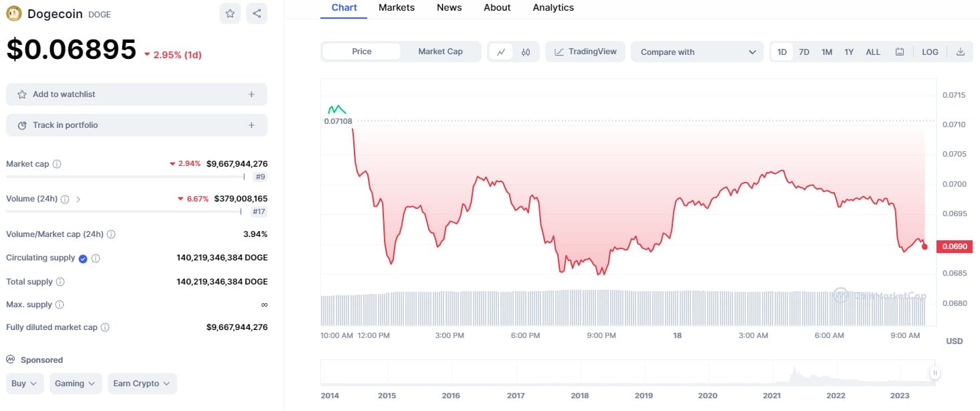Click the share icon beside Dogecoin
The height and width of the screenshot is (411, 980).
click(x=257, y=13)
